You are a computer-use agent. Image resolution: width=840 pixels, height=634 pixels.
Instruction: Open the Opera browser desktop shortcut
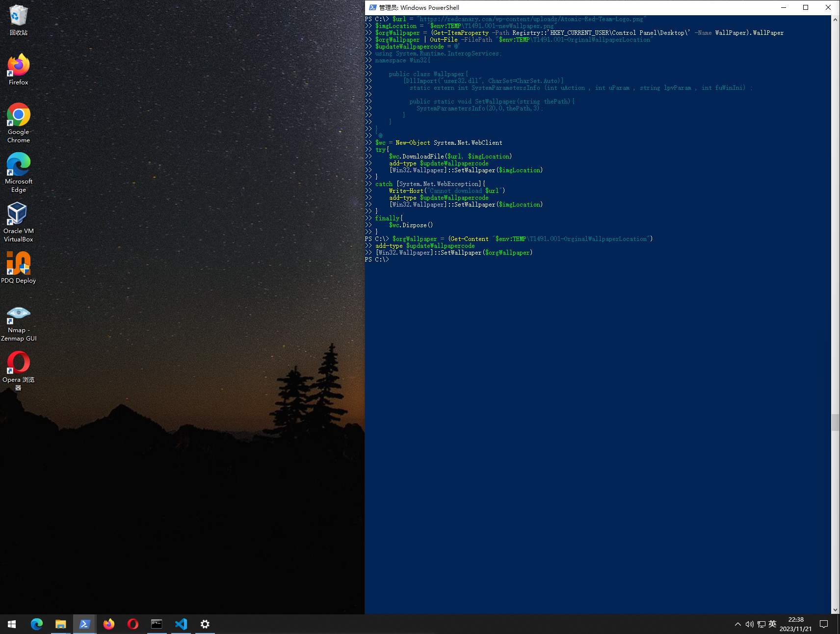[x=18, y=371]
